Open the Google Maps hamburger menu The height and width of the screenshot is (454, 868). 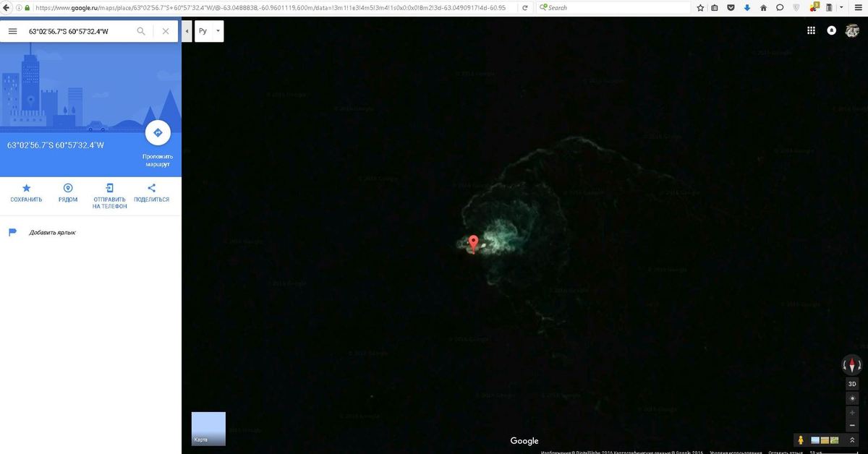12,32
